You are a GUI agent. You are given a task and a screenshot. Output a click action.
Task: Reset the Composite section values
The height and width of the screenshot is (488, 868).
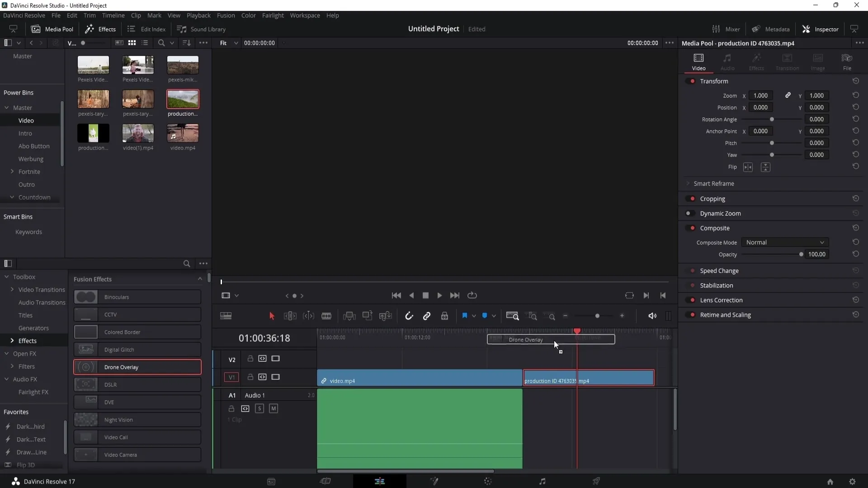856,228
